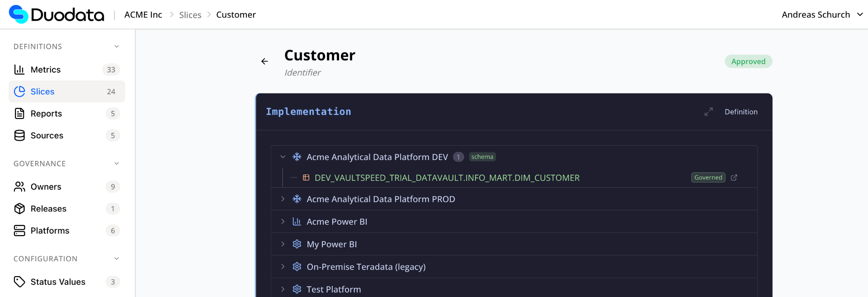Image resolution: width=868 pixels, height=297 pixels.
Task: Expand Acme Analytical Data Platform PROD row
Action: 283,199
